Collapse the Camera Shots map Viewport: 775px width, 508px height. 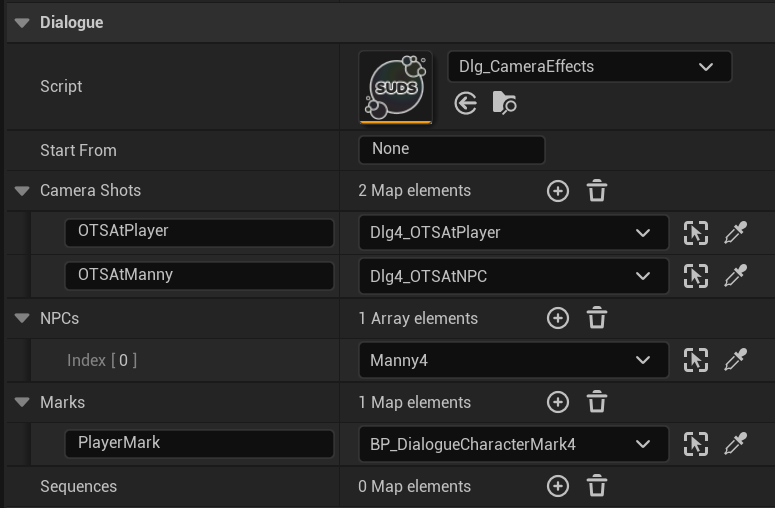pos(22,191)
